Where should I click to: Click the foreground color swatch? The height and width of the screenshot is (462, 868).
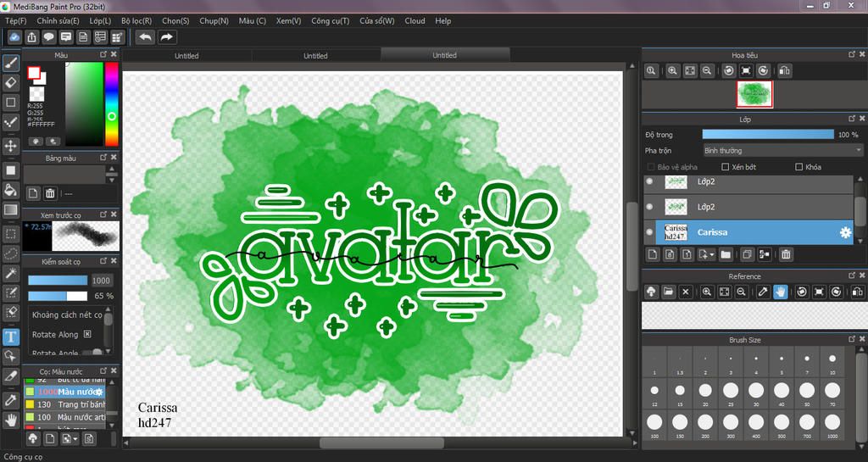[34, 73]
